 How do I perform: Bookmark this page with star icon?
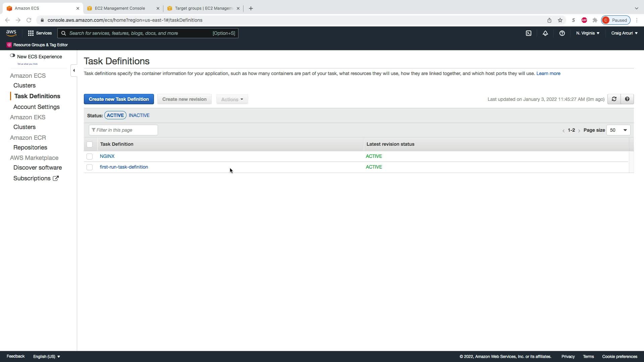[x=560, y=20]
